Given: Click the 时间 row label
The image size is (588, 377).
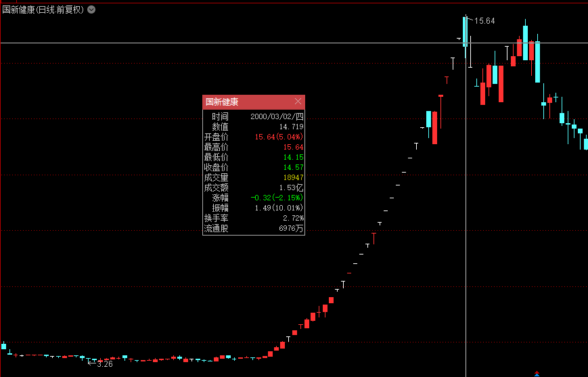Looking at the screenshot, I should click(220, 116).
